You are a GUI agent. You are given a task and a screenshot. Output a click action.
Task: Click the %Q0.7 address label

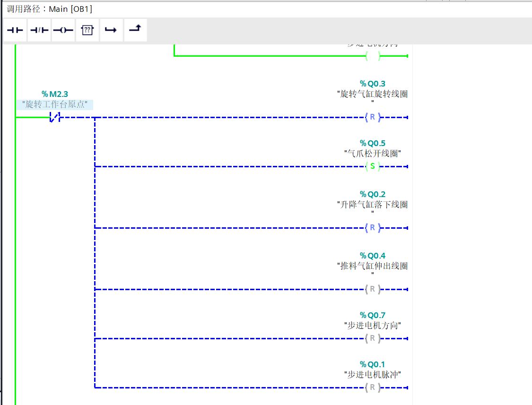coord(373,316)
